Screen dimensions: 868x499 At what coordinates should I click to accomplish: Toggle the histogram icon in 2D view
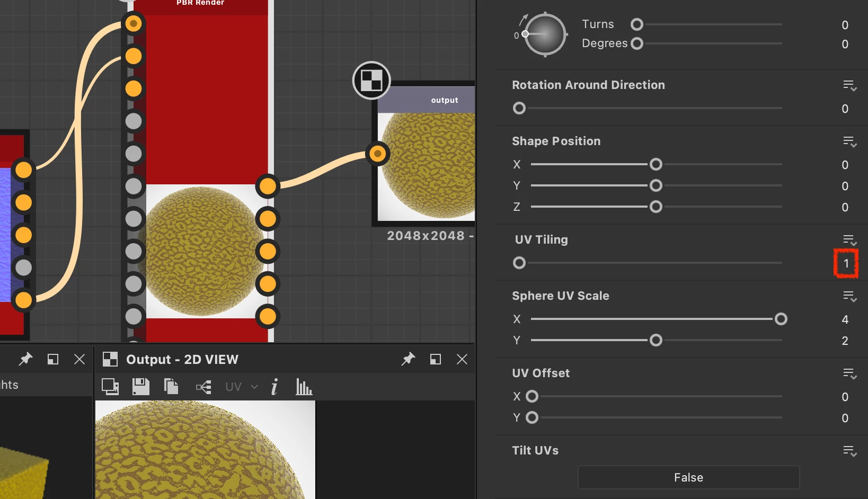pyautogui.click(x=304, y=387)
